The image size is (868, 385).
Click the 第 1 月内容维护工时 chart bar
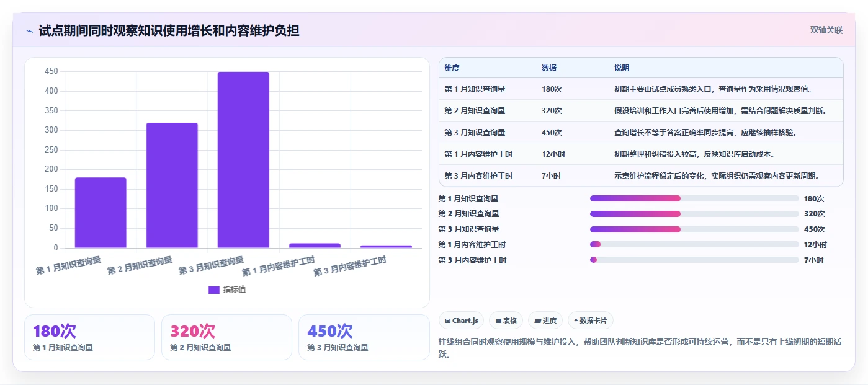point(315,246)
